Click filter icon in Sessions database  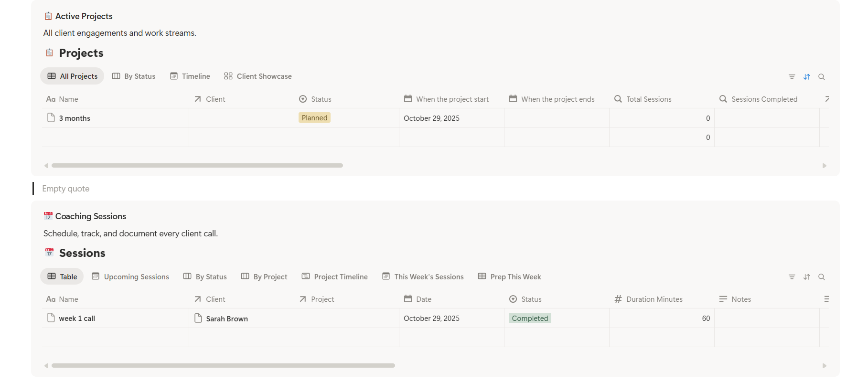(x=792, y=277)
